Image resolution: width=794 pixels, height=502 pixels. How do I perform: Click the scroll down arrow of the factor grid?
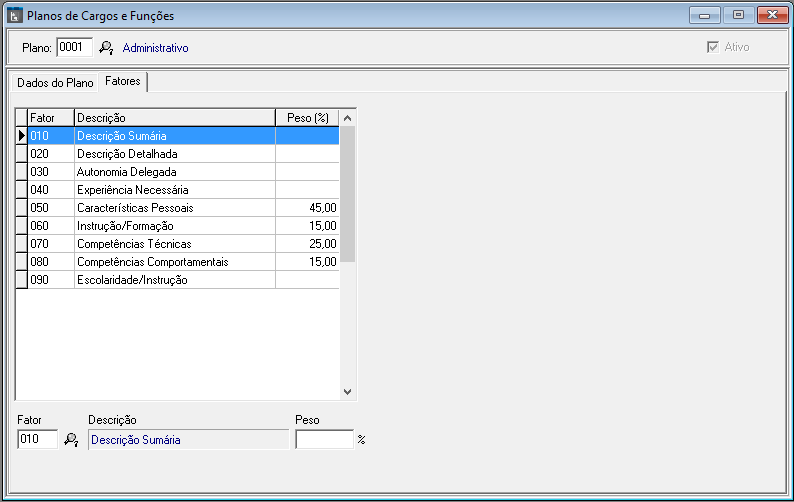pyautogui.click(x=347, y=392)
